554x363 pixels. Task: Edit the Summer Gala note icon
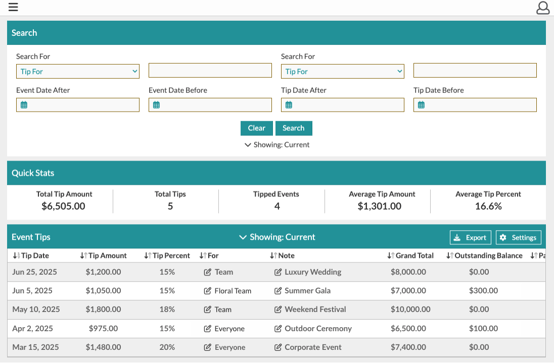278,291
